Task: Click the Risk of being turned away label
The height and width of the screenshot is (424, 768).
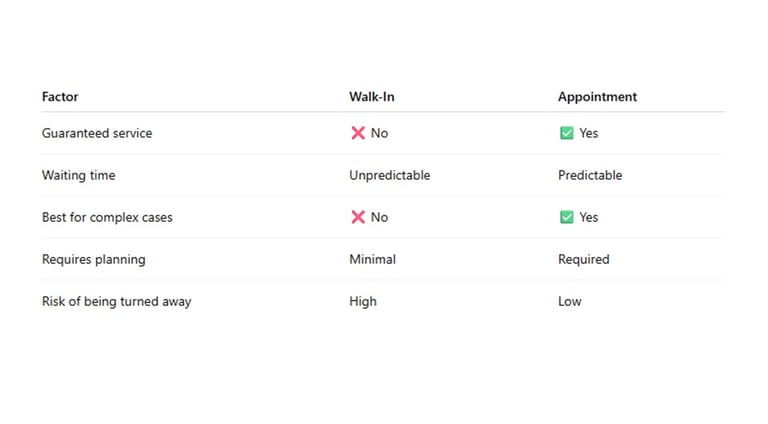Action: (x=116, y=301)
